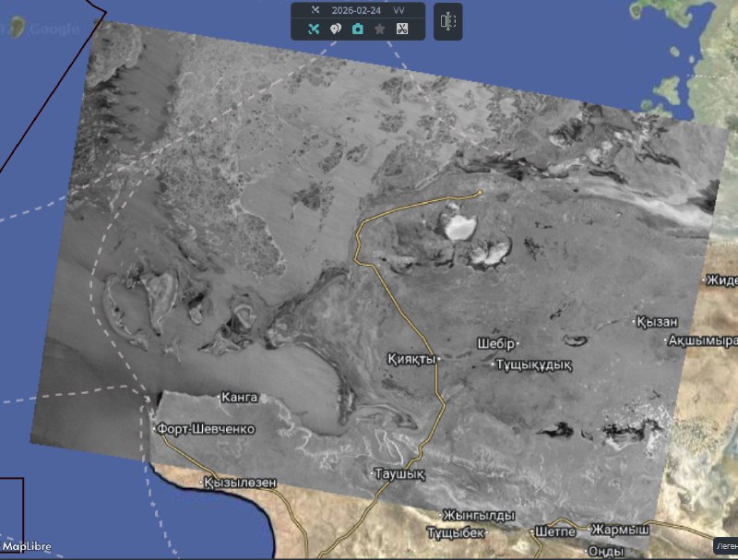Click the Тұщықұдық place label
Viewport: 738px width, 560px height.
tap(533, 364)
